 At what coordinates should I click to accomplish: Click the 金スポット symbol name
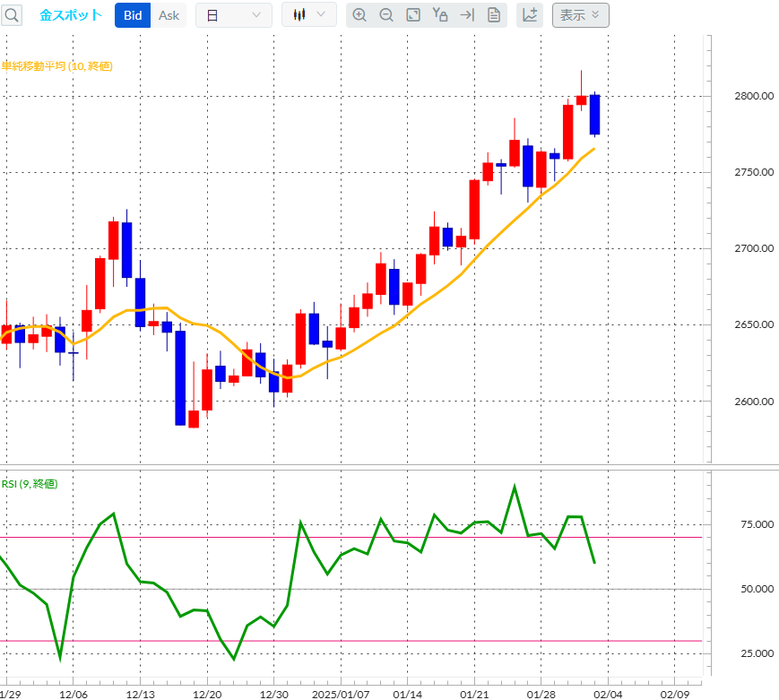coord(71,15)
